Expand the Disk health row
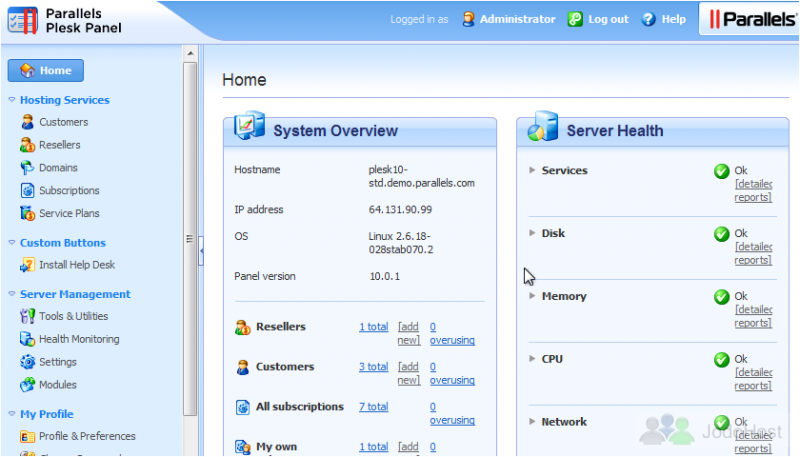Viewport: 800px width, 457px height. (532, 233)
